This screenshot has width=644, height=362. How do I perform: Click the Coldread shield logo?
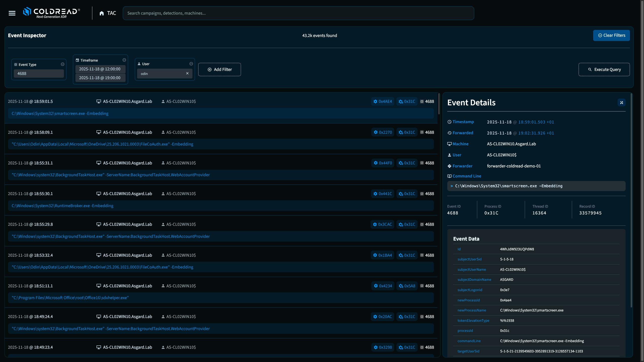(x=27, y=12)
